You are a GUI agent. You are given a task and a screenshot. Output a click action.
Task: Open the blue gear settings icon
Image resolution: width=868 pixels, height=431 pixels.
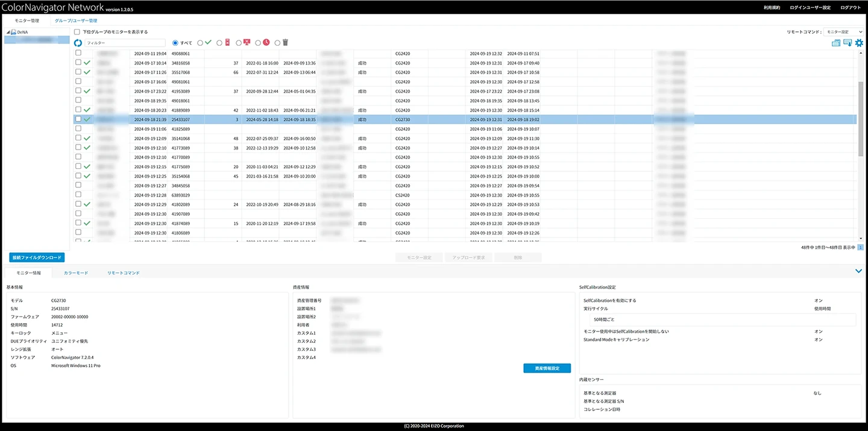coord(860,43)
